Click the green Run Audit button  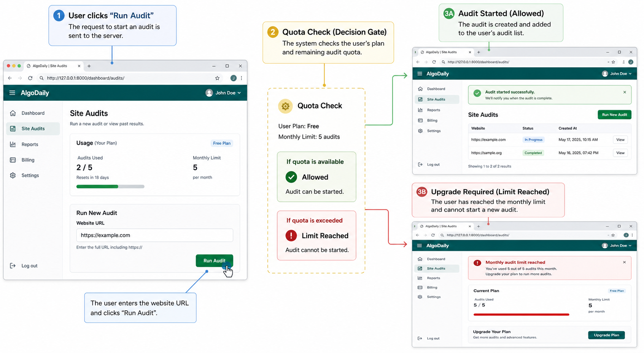tap(214, 261)
